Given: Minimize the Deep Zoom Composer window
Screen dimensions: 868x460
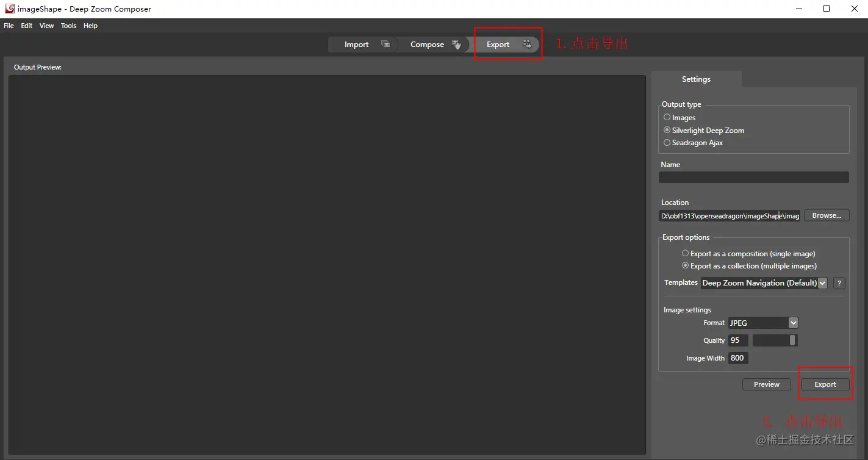Looking at the screenshot, I should coord(798,9).
